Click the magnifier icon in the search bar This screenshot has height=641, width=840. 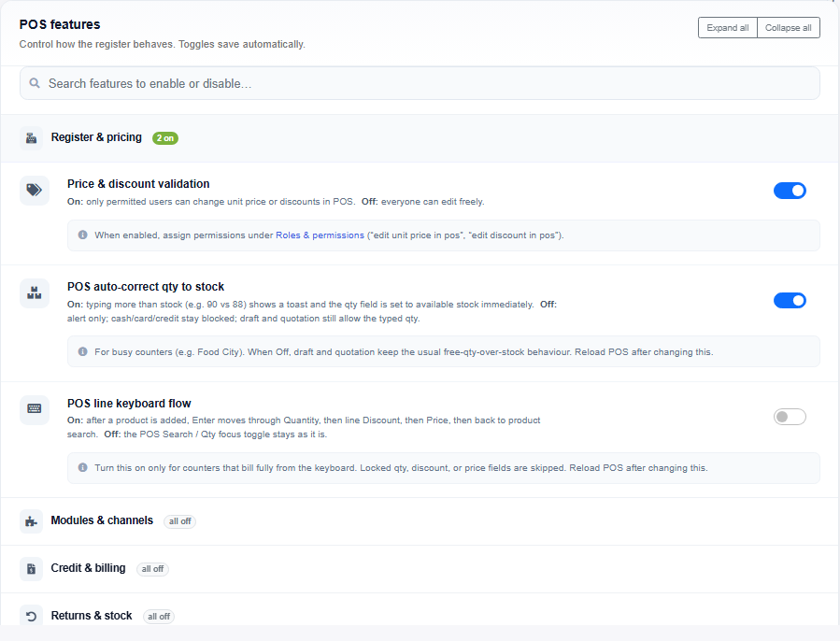tap(35, 83)
